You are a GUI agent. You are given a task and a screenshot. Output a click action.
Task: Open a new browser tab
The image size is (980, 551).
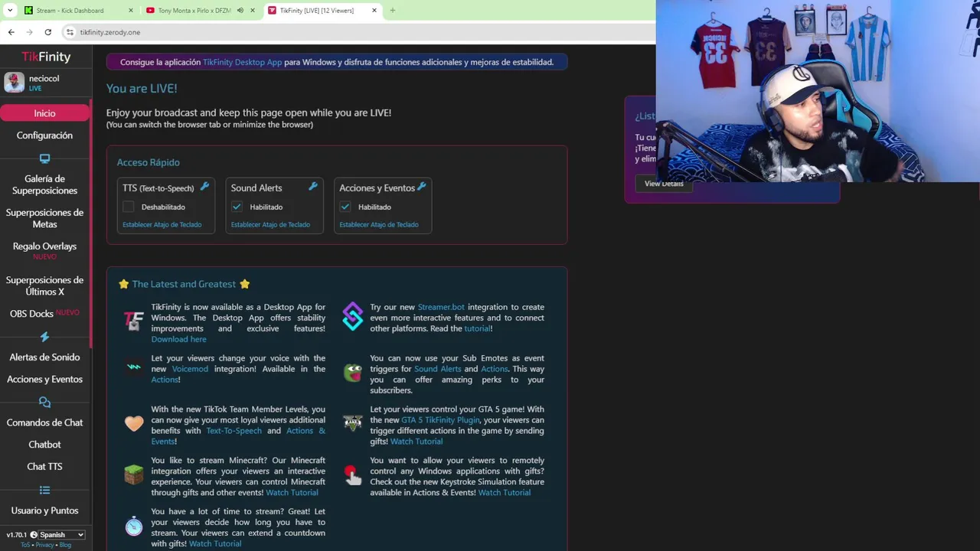[392, 11]
